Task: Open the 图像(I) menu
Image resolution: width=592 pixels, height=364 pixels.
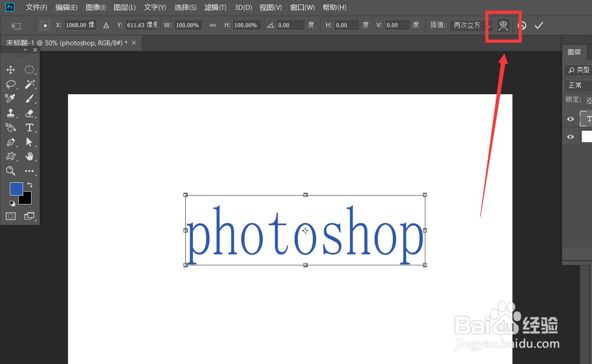Action: coord(96,8)
